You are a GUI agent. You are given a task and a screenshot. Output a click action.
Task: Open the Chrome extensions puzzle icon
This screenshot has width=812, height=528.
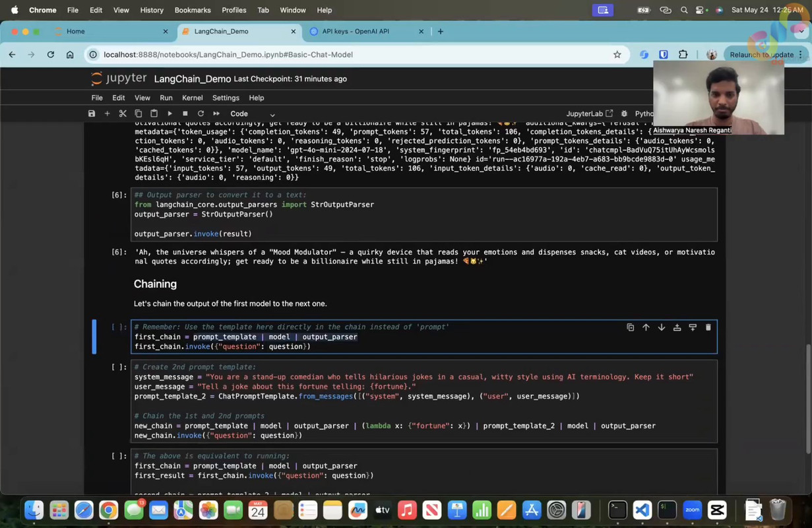[683, 55]
